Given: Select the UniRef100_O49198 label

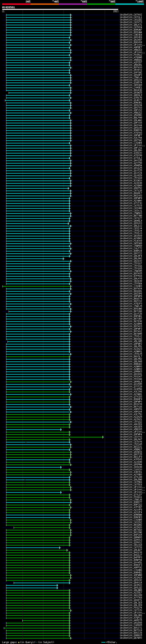Looking at the screenshot, I should point(131,467).
